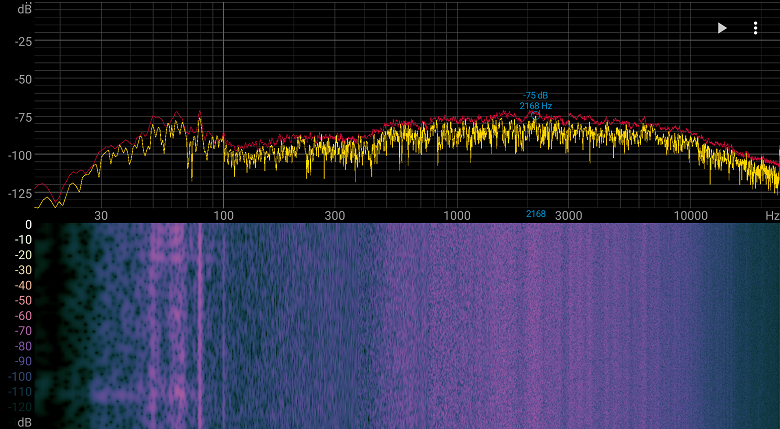Click the blue 2168 frequency axis marker
This screenshot has height=429, width=780.
pos(536,214)
